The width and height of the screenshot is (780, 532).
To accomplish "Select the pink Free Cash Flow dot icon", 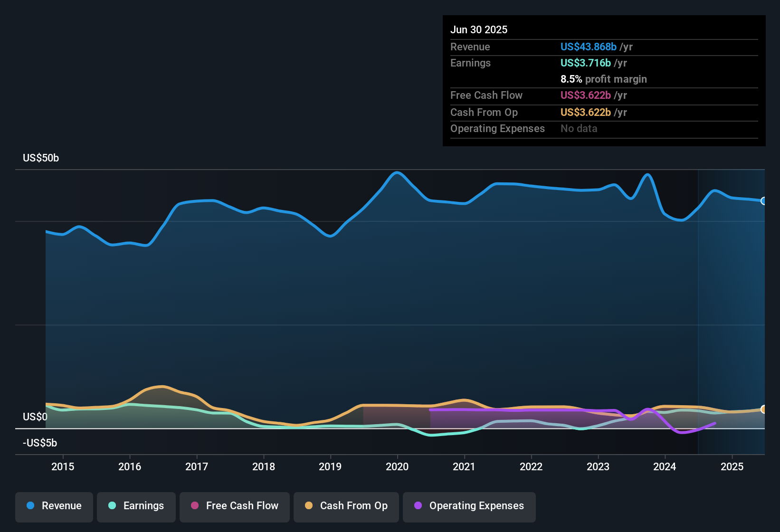I will pyautogui.click(x=194, y=506).
